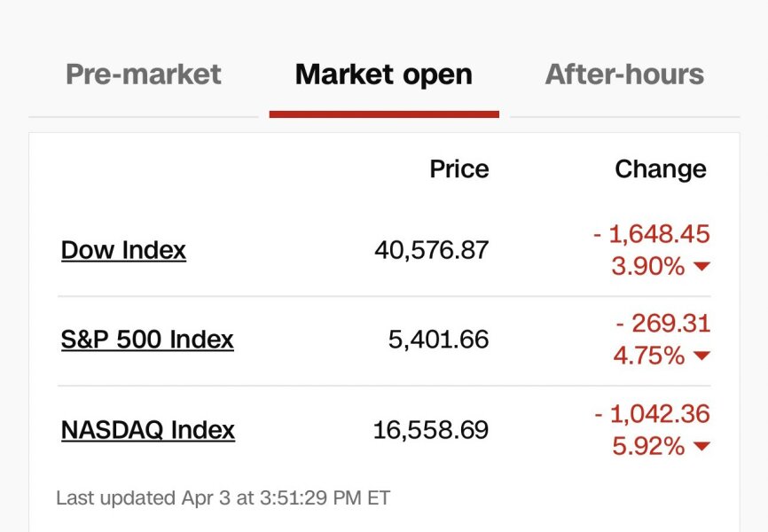Viewport: 768px width, 532px height.
Task: Select the red indicator next to Dow's change
Action: click(701, 265)
